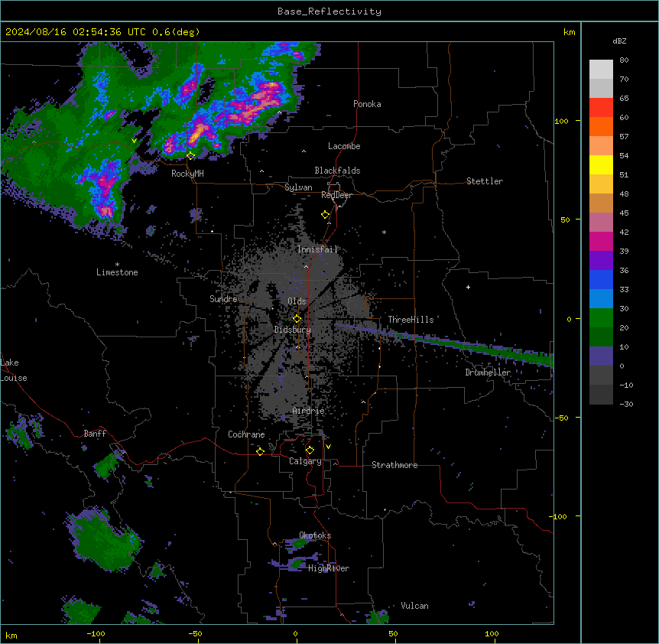Click the Lacombe city label
This screenshot has width=659, height=644.
point(344,146)
